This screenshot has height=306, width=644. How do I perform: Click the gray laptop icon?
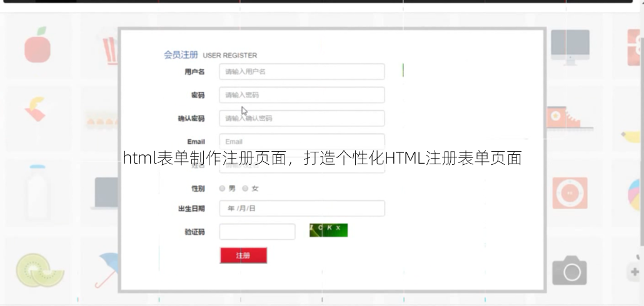(106, 193)
